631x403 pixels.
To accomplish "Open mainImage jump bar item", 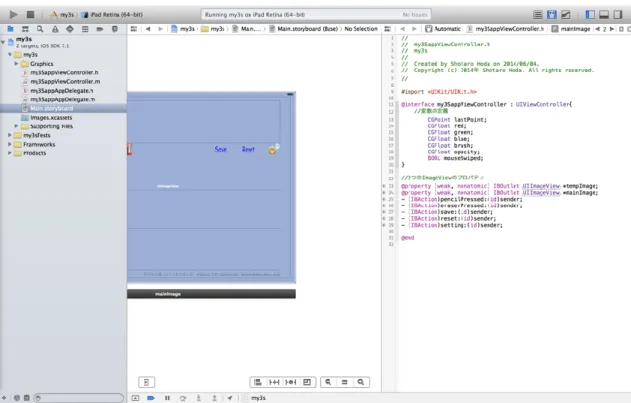I will [571, 29].
